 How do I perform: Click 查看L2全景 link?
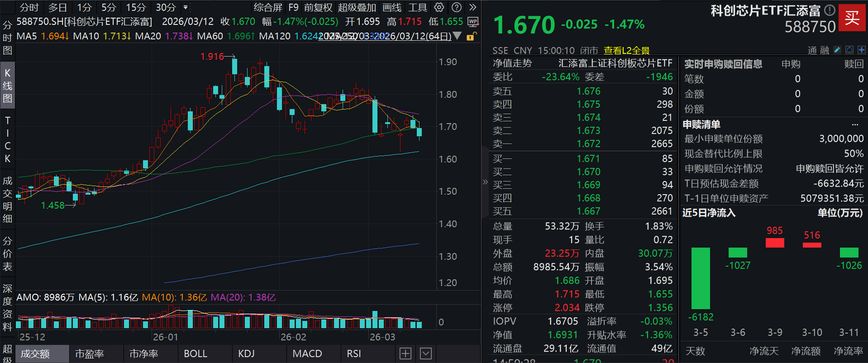coord(627,50)
